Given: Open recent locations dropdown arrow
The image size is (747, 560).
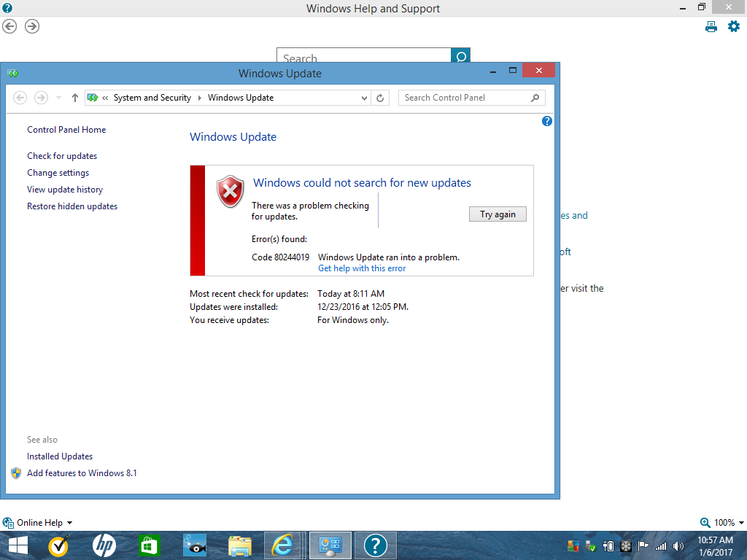Looking at the screenshot, I should 58,98.
